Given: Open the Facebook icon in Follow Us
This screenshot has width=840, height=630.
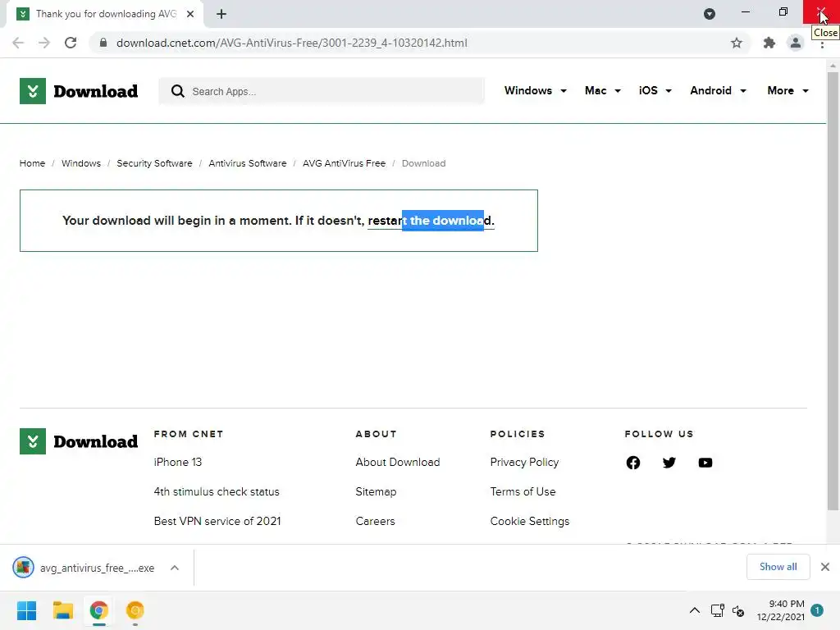Looking at the screenshot, I should pos(633,463).
